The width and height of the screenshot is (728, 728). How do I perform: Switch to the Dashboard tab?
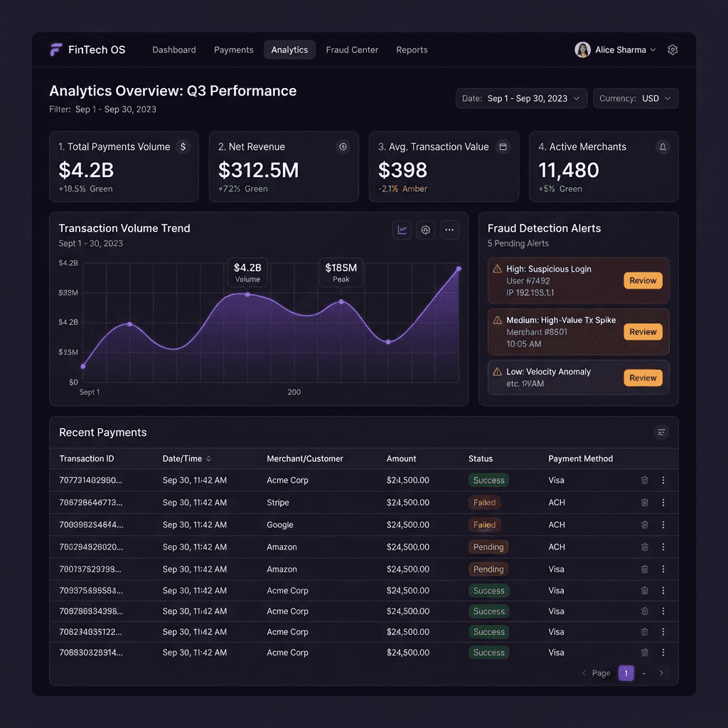click(x=174, y=50)
